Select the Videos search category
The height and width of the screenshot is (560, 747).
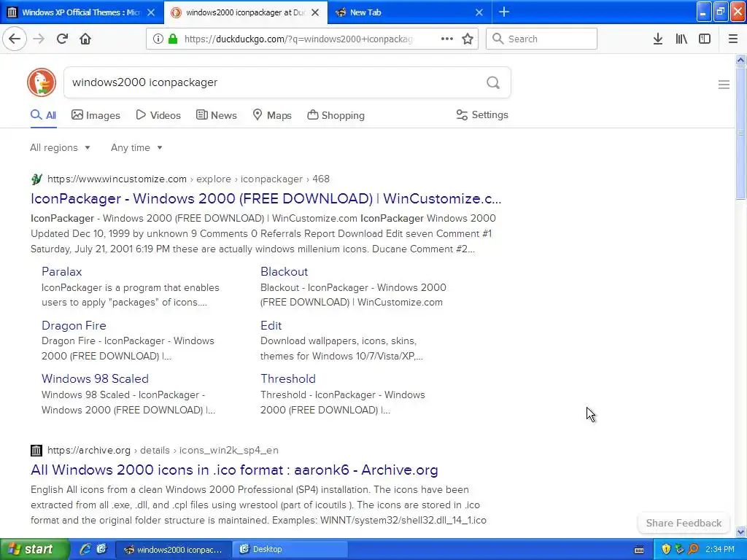[x=158, y=115]
